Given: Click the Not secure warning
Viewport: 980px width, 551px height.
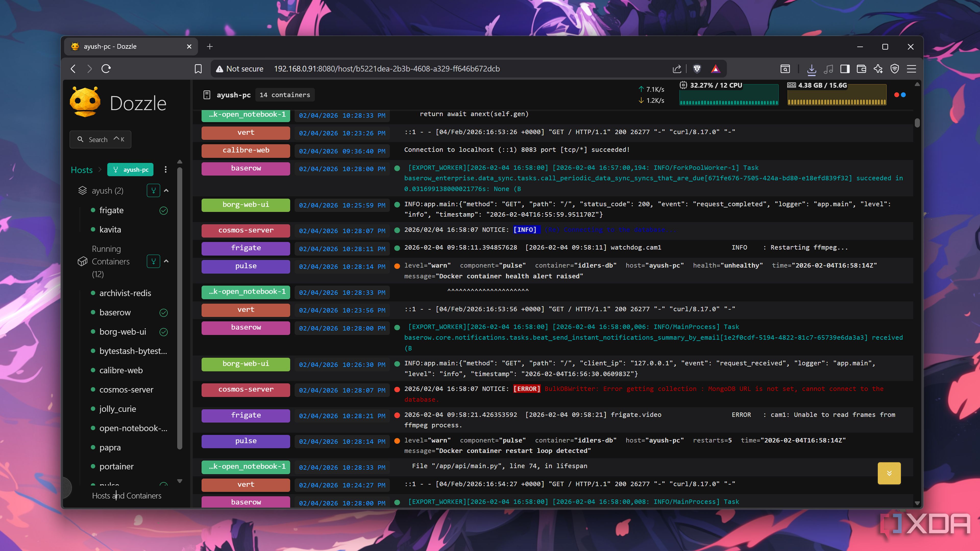Looking at the screenshot, I should point(240,69).
